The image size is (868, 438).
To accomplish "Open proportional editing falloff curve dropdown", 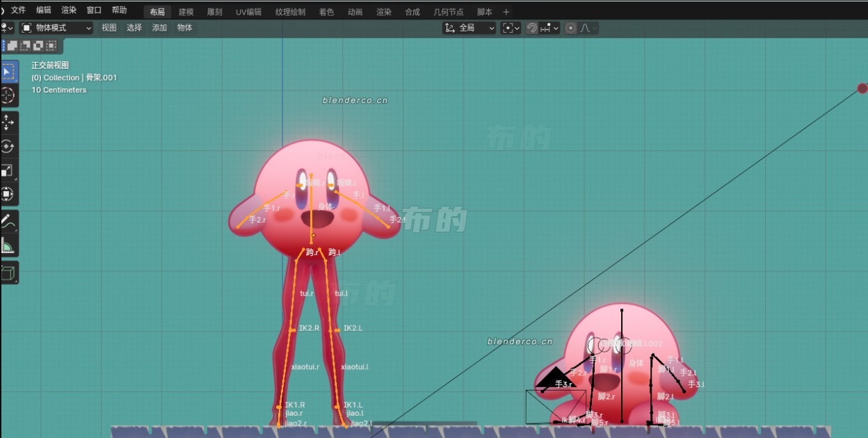I will coord(588,28).
